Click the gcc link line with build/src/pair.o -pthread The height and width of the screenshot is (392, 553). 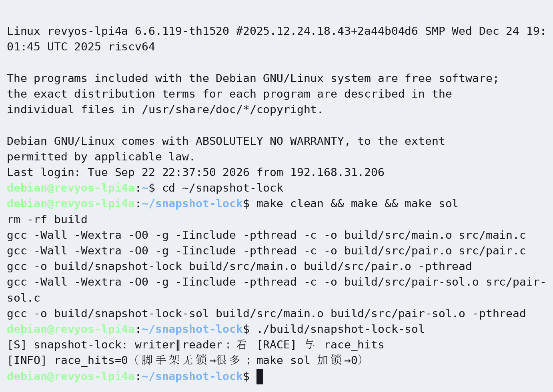[239, 266]
